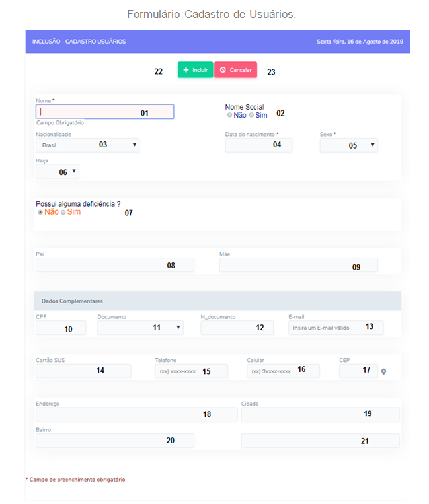Click the Endereço input field
This screenshot has height=504, width=429.
137,414
